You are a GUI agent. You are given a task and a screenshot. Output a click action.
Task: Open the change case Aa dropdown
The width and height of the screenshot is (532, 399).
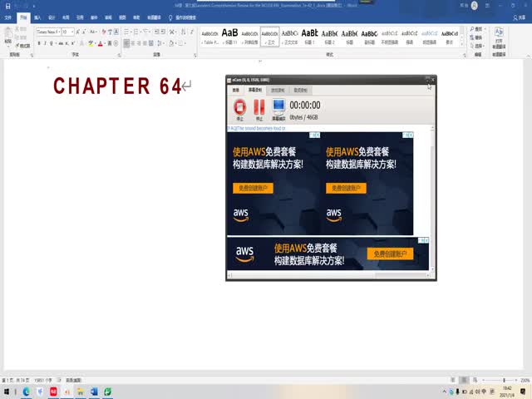93,32
